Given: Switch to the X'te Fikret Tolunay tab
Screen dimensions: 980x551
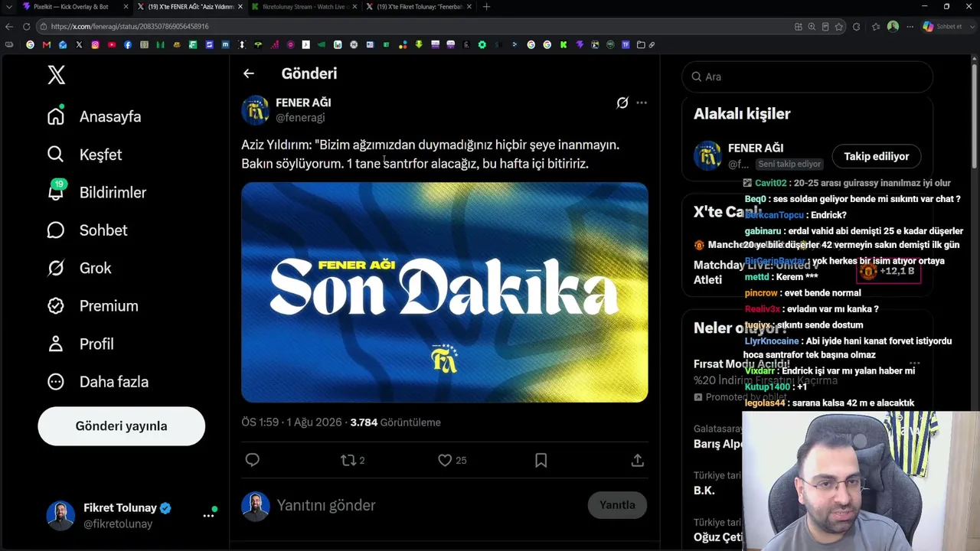Looking at the screenshot, I should tap(417, 7).
